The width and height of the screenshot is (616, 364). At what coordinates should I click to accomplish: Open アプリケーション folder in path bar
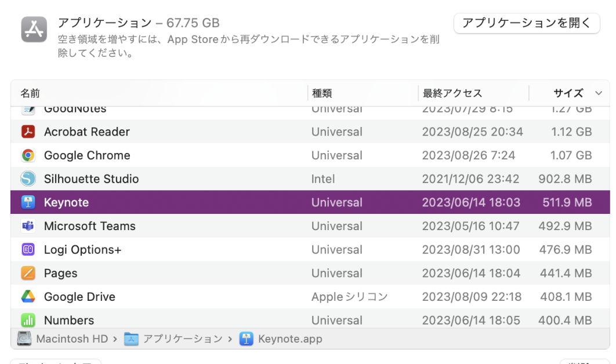pos(182,339)
